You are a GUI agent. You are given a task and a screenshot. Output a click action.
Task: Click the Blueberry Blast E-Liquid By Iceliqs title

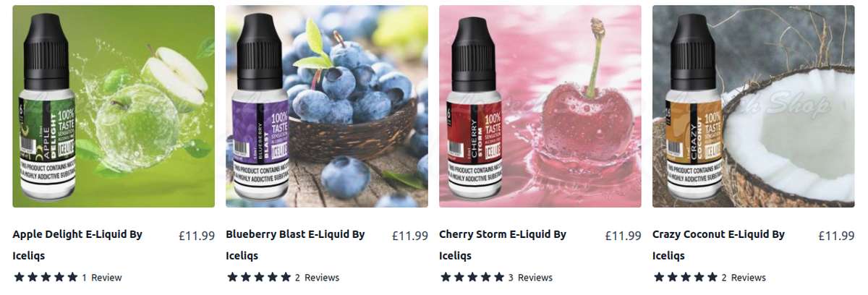click(295, 245)
